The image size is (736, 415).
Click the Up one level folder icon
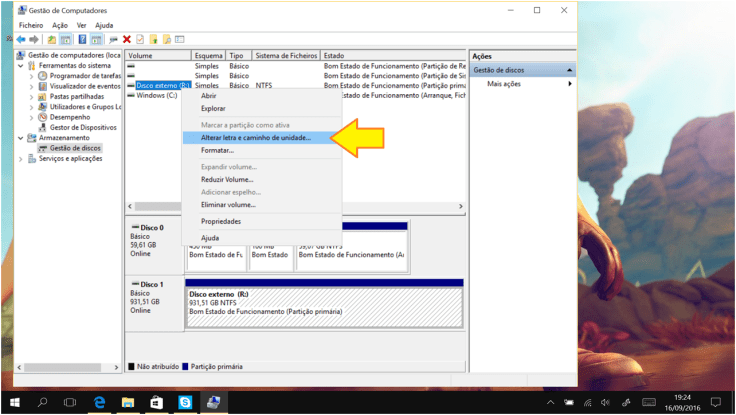(x=51, y=39)
